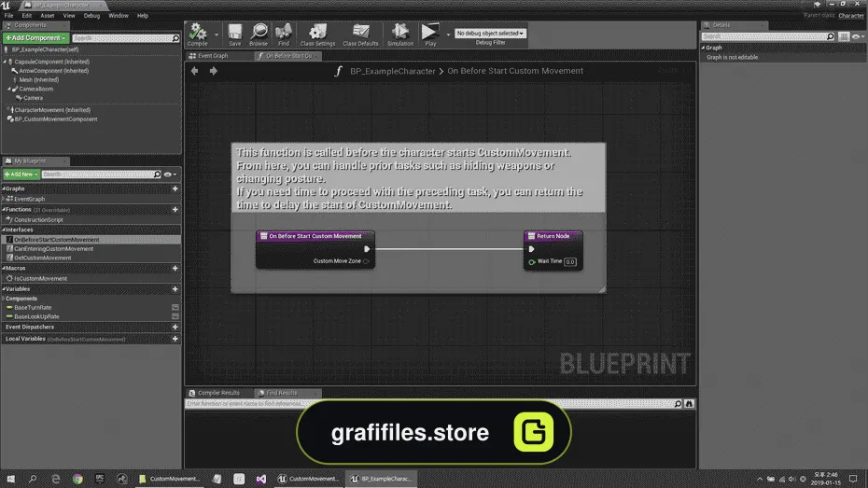868x488 pixels.
Task: Click Parent class Character link
Action: tap(851, 16)
